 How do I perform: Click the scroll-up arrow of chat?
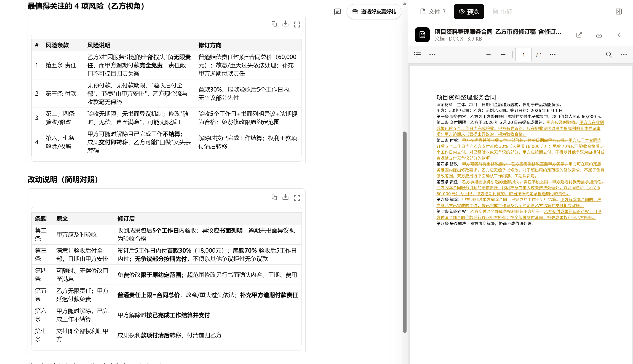coord(405,4)
